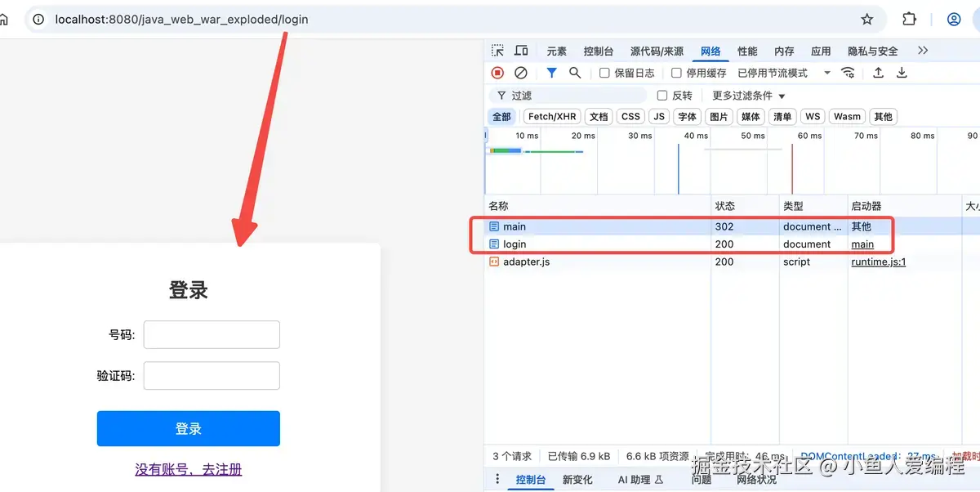Viewport: 980px width, 492px height.
Task: Open the 应用 tab
Action: (821, 51)
